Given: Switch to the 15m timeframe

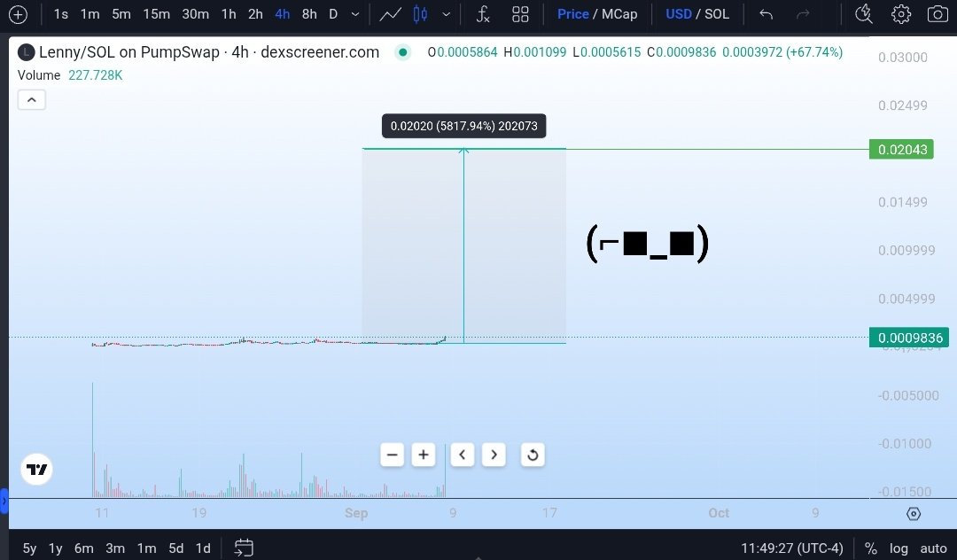Looking at the screenshot, I should (x=156, y=14).
